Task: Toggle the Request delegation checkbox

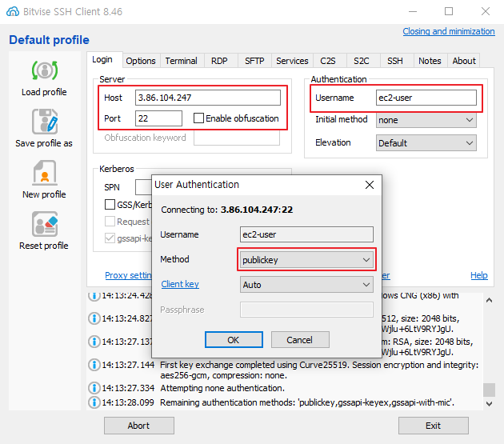Action: click(x=110, y=221)
